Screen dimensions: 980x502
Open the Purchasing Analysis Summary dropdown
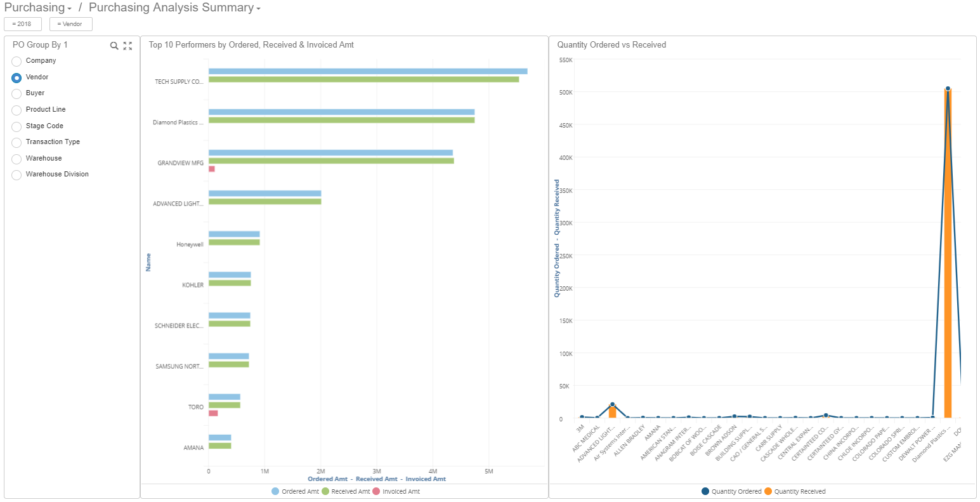258,8
